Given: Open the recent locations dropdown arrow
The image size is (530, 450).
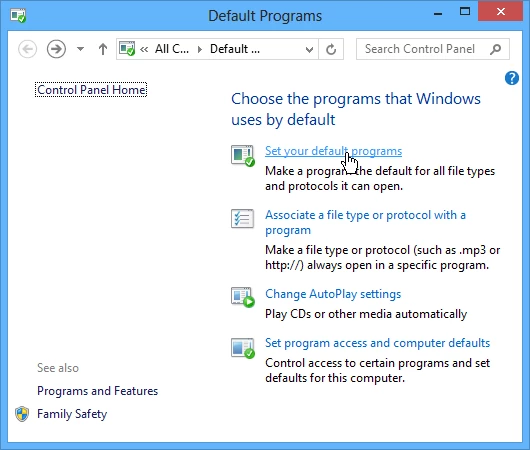Looking at the screenshot, I should click(80, 49).
